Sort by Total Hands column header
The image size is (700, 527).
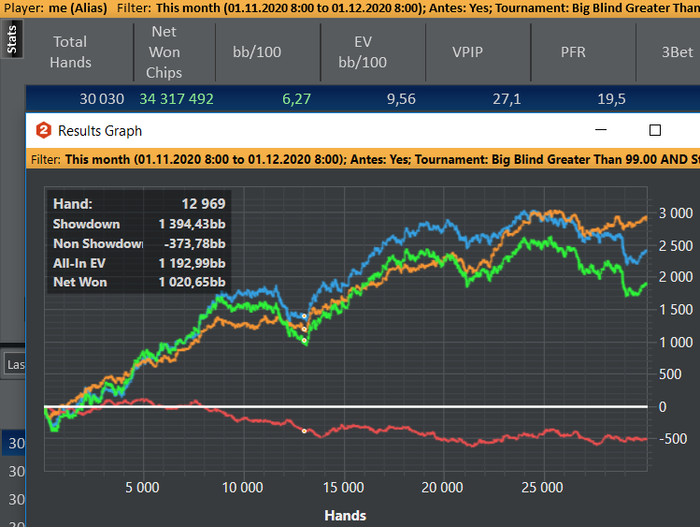point(70,52)
